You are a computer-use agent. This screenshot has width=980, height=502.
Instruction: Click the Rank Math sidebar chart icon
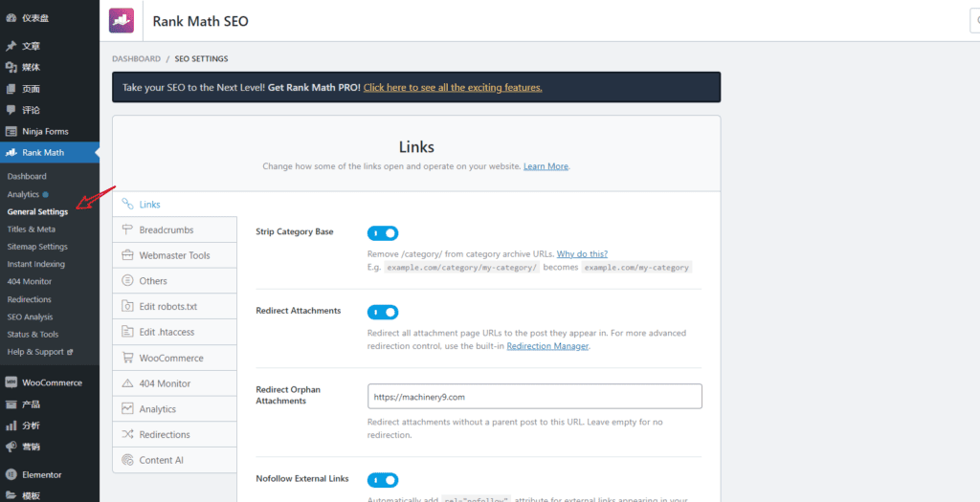11,152
